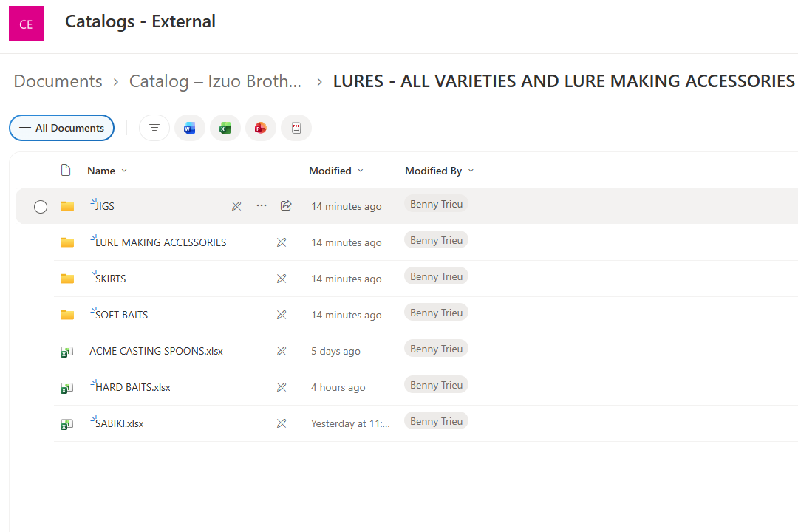The image size is (798, 532).
Task: Open SABIKI.xlsx
Action: pos(120,423)
